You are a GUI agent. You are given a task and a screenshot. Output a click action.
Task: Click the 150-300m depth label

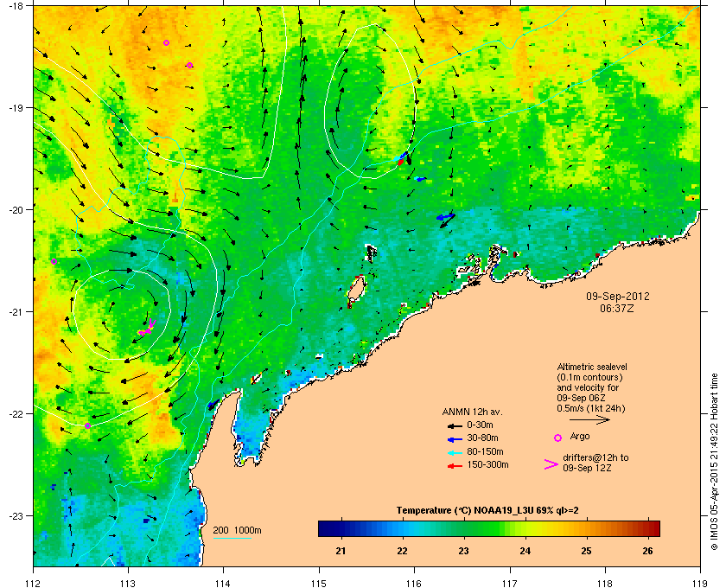(x=487, y=464)
